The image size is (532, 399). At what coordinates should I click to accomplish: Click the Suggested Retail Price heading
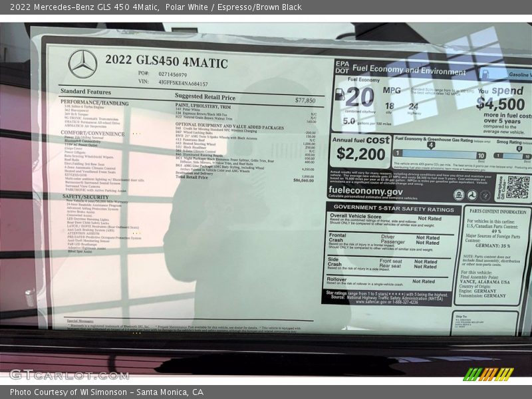205,96
